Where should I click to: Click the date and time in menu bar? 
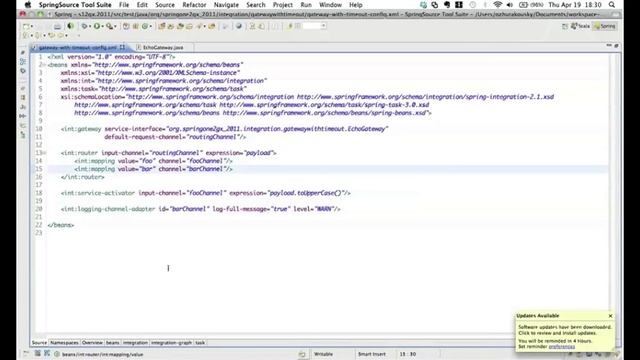[x=575, y=5]
